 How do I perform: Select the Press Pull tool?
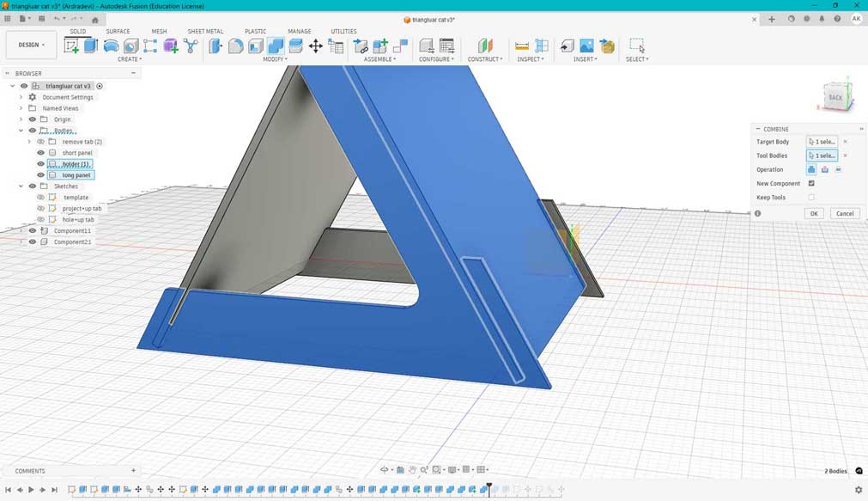pyautogui.click(x=215, y=46)
